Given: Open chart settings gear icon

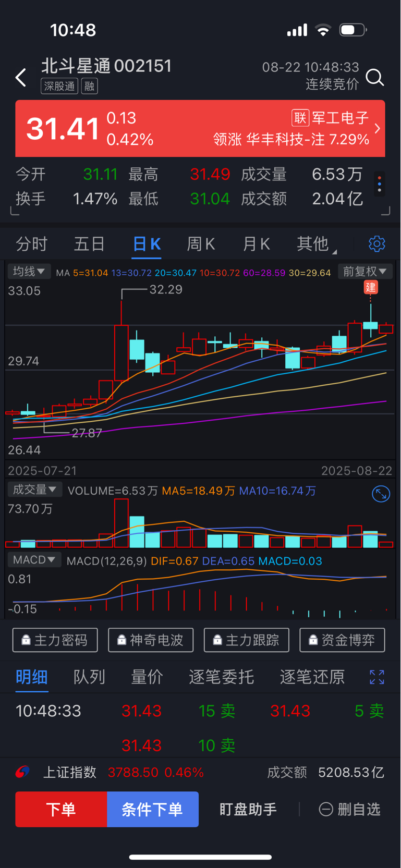Looking at the screenshot, I should point(377,243).
